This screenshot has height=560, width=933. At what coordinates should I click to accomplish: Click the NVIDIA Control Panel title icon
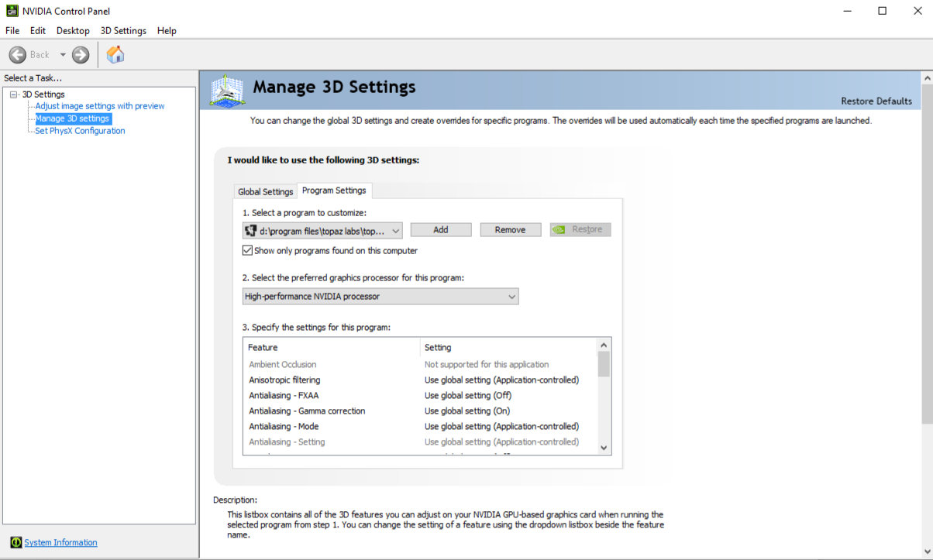[x=12, y=11]
